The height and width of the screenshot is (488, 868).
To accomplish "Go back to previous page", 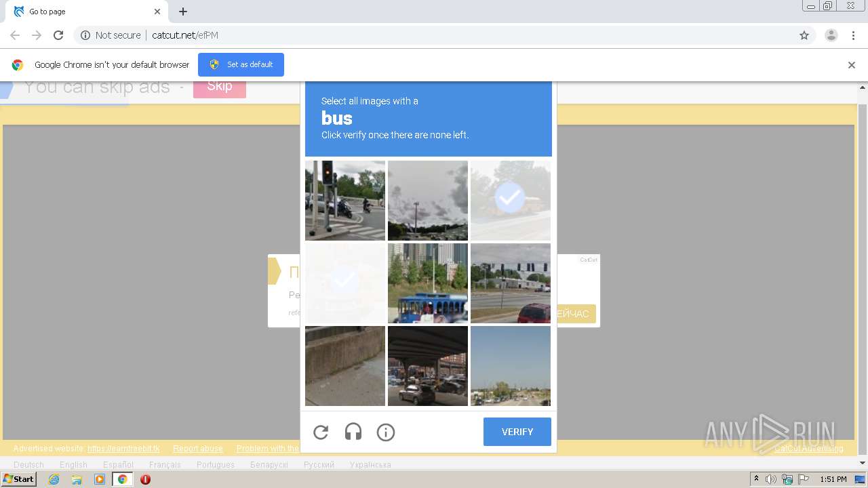I will (15, 35).
